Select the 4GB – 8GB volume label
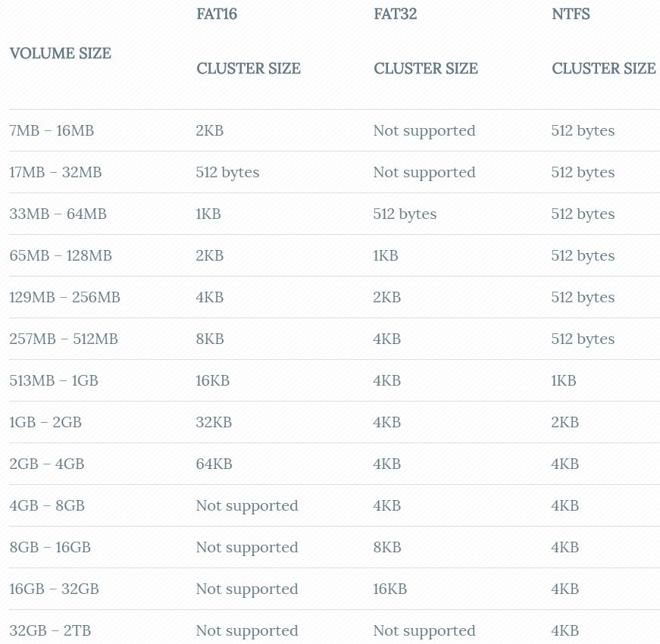The image size is (660, 644). [47, 505]
